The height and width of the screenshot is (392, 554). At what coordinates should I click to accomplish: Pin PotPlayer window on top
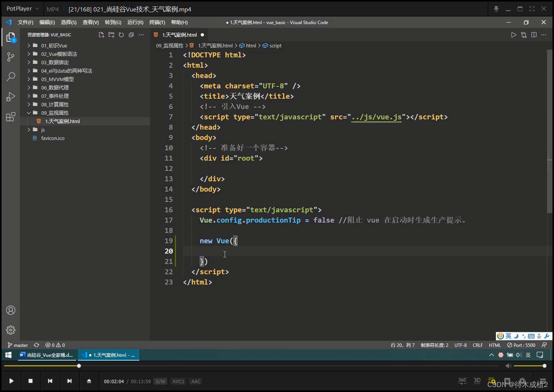(x=496, y=9)
